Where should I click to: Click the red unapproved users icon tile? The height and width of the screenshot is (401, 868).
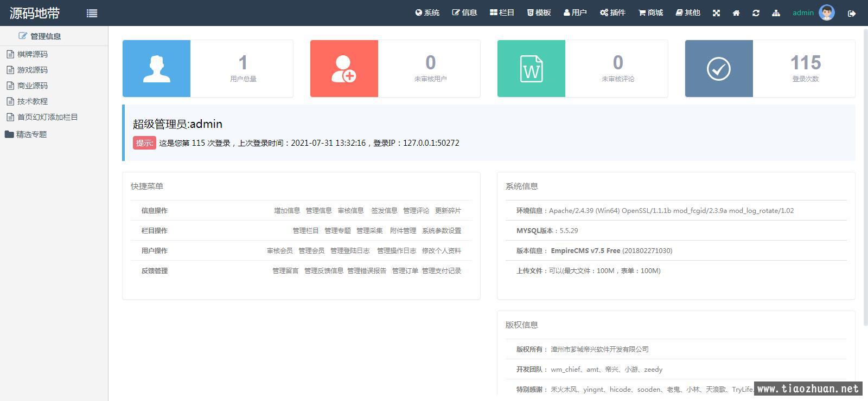click(x=344, y=68)
